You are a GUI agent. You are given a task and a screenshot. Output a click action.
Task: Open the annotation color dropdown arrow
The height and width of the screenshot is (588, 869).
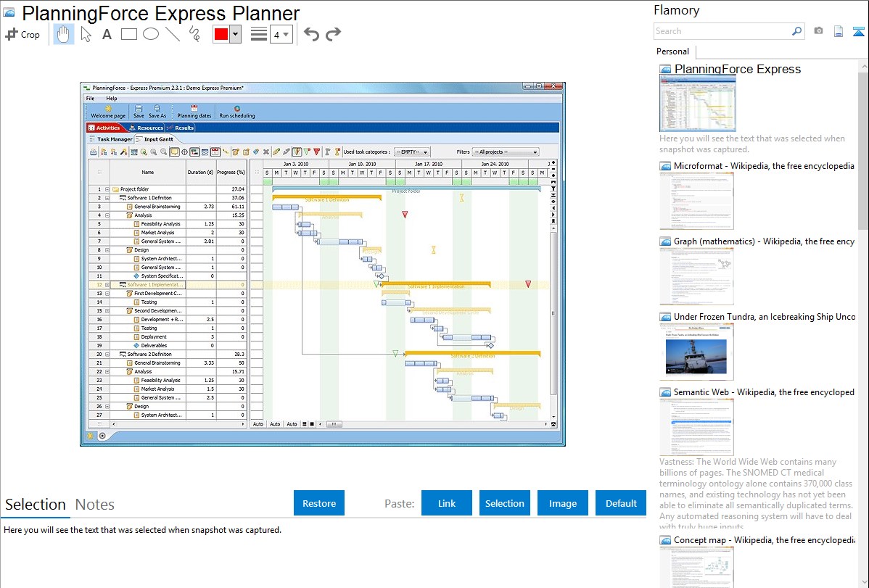(236, 34)
